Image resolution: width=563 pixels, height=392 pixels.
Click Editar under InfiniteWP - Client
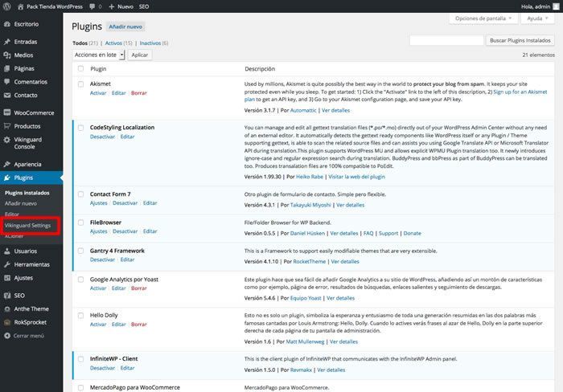[x=127, y=368]
